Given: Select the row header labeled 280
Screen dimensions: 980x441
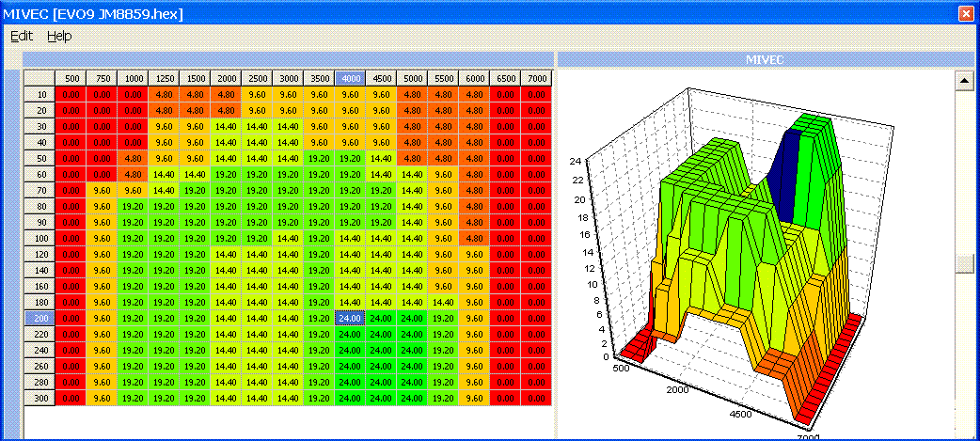Looking at the screenshot, I should (x=40, y=382).
